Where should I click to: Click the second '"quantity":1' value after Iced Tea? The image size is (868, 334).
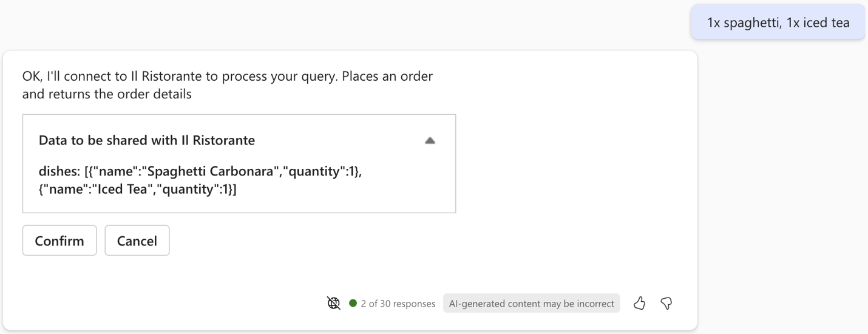point(194,189)
